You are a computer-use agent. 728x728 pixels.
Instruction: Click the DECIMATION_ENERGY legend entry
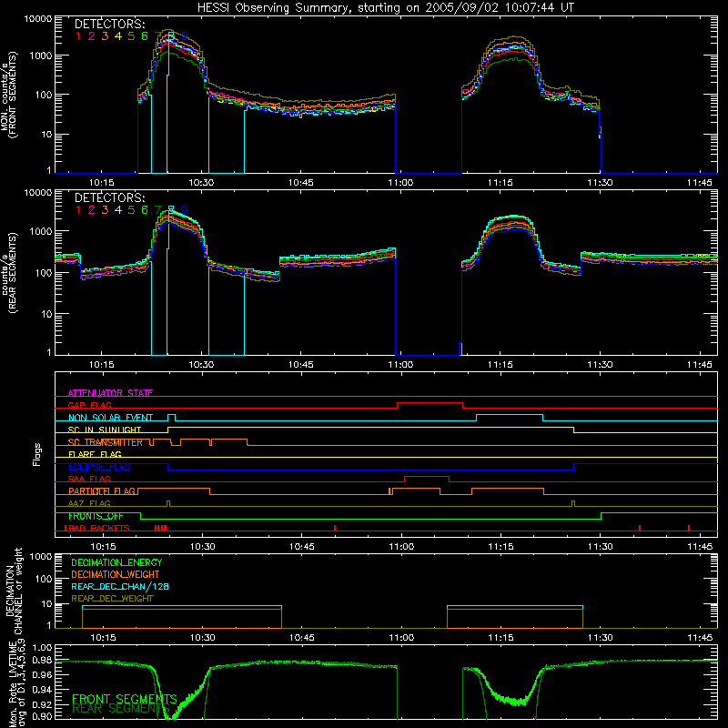(116, 562)
